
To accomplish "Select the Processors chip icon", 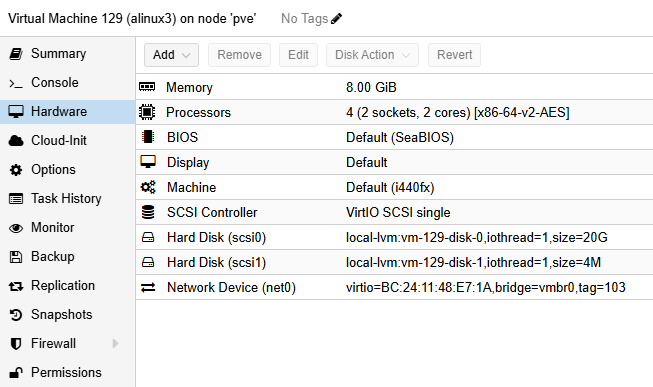I will tap(147, 112).
